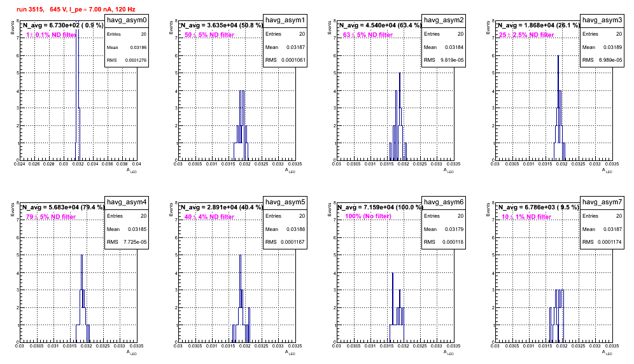Click the N_avg = 7.159e+04 label
This screenshot has height=364, width=634.
379,207
